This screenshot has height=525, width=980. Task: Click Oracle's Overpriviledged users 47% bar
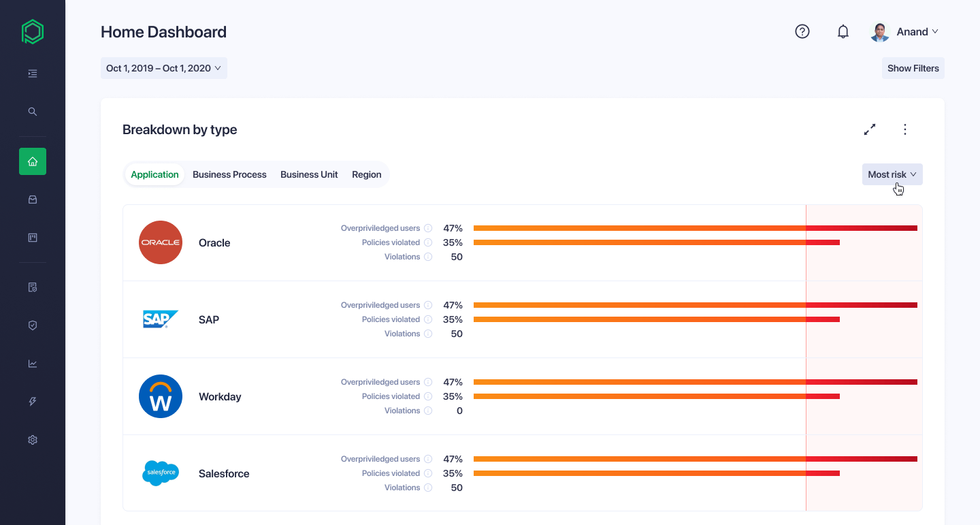pos(696,228)
